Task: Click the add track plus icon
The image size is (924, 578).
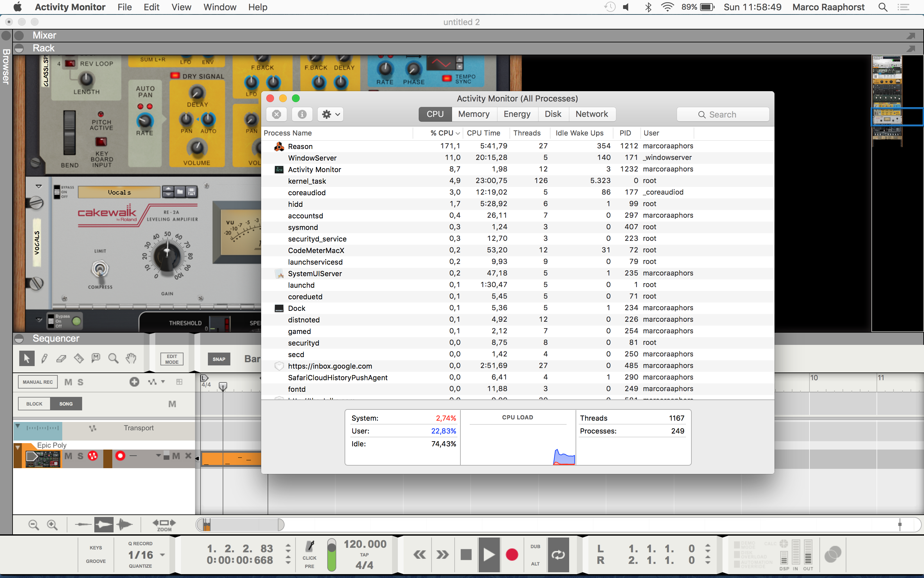Action: click(134, 382)
